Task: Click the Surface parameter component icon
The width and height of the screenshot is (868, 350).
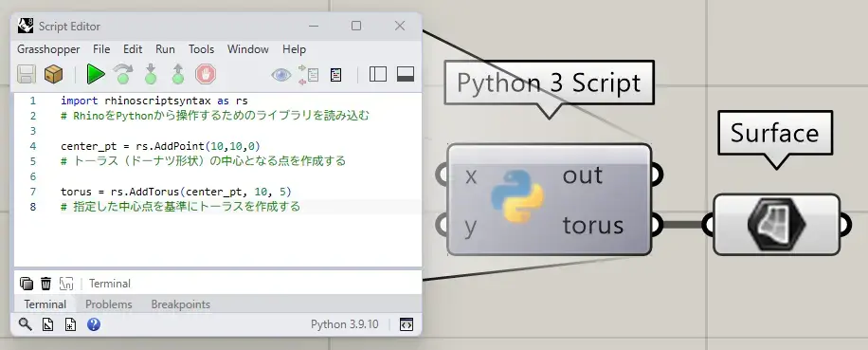Action: pyautogui.click(x=776, y=225)
